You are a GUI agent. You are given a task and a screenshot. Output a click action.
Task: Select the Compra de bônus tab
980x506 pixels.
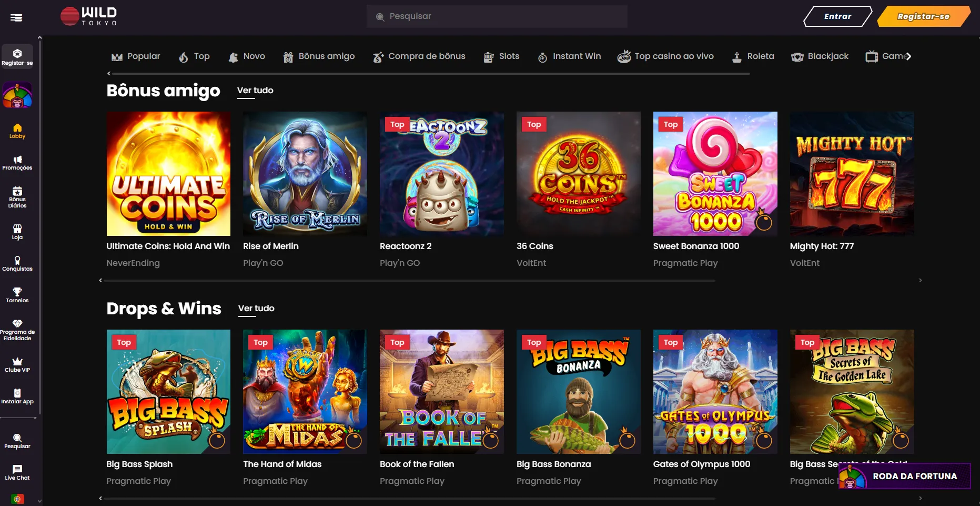coord(419,56)
